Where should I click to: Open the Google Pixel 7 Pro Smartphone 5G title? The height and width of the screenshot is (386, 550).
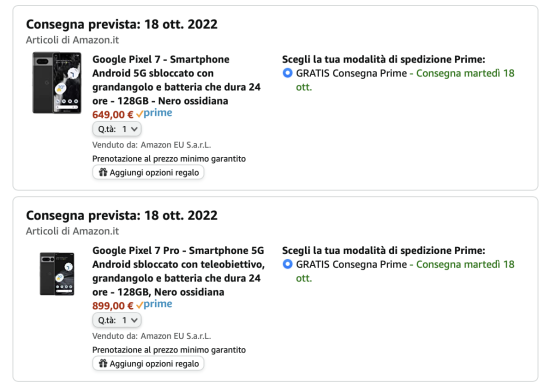(179, 271)
